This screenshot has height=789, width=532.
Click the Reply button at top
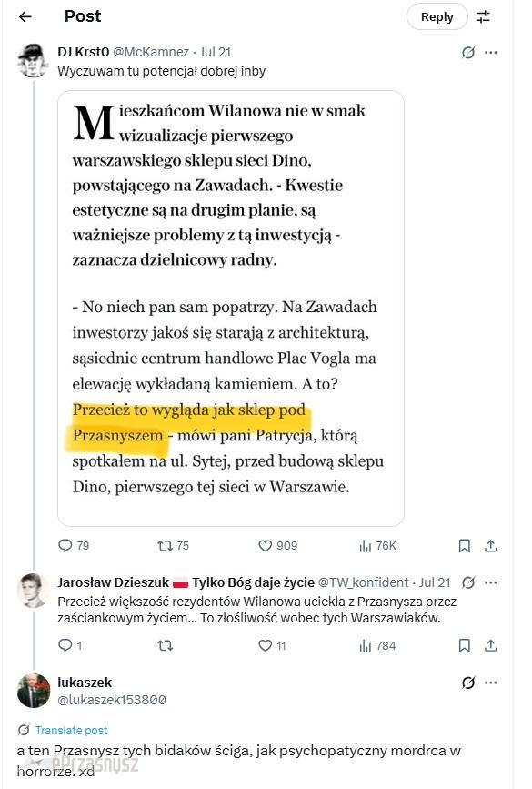pyautogui.click(x=437, y=16)
